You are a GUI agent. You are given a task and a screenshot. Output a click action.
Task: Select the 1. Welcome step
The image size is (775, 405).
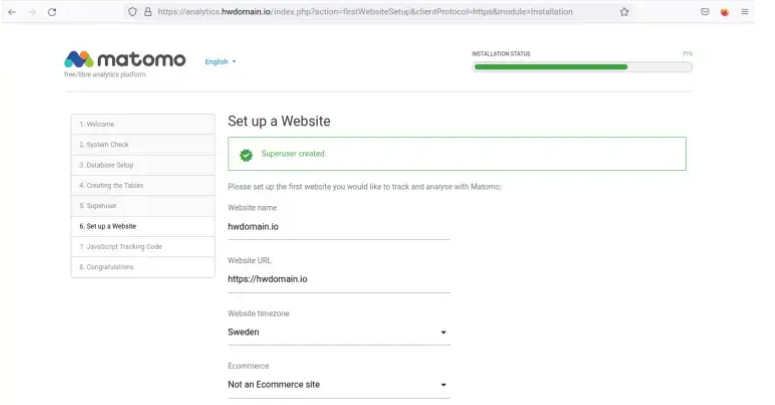pos(143,124)
